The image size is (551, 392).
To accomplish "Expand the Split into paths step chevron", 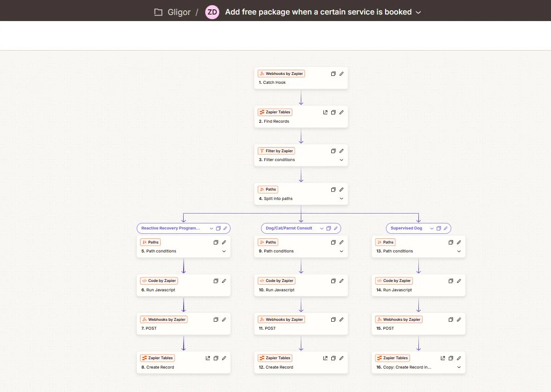I will tap(341, 199).
